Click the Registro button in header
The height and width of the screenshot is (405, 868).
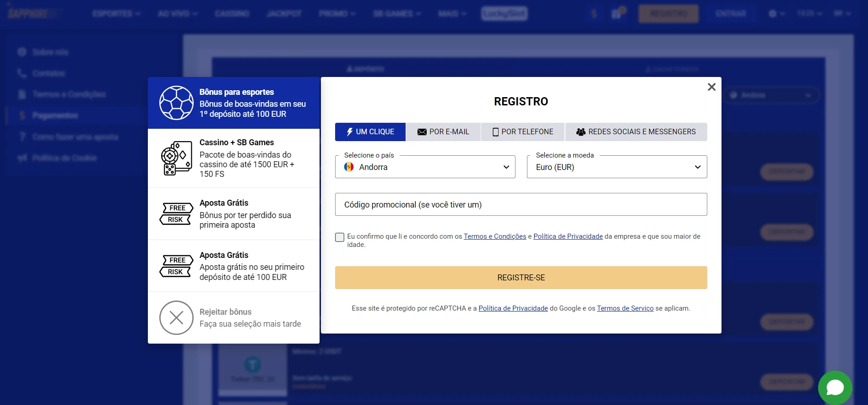click(668, 14)
